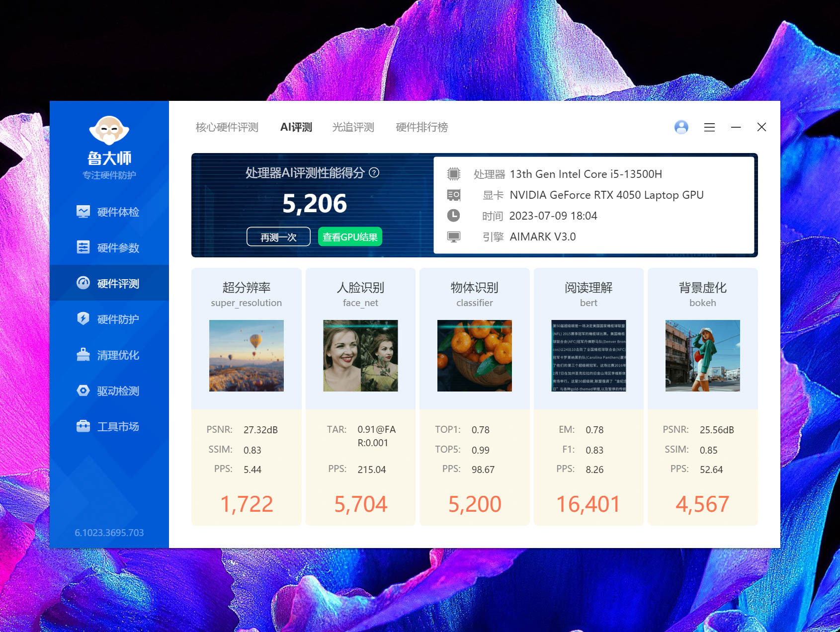Click the graphics card icon

(453, 195)
